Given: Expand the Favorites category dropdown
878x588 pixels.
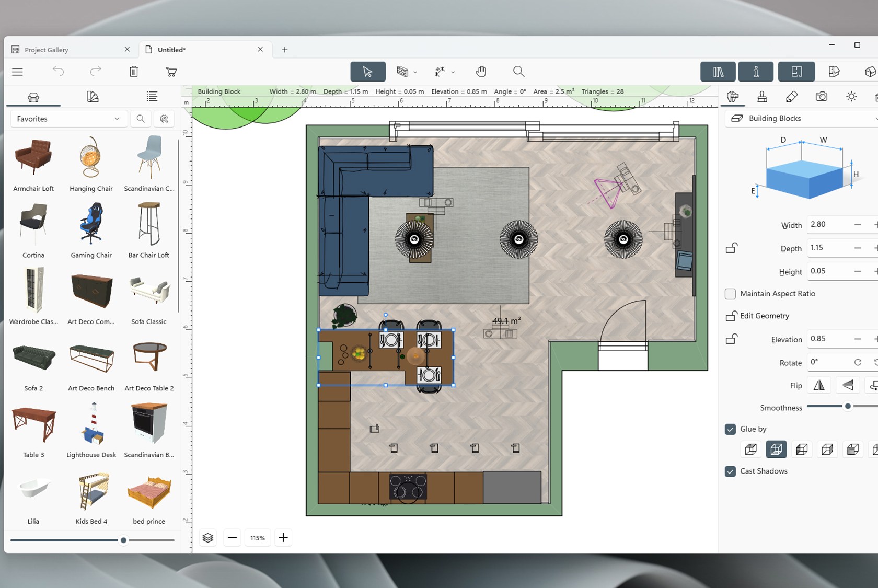Looking at the screenshot, I should point(68,119).
